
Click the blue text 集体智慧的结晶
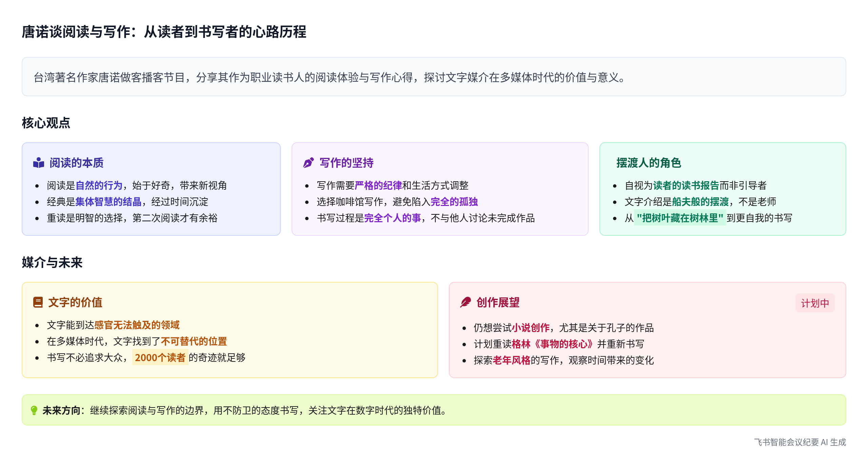click(108, 202)
